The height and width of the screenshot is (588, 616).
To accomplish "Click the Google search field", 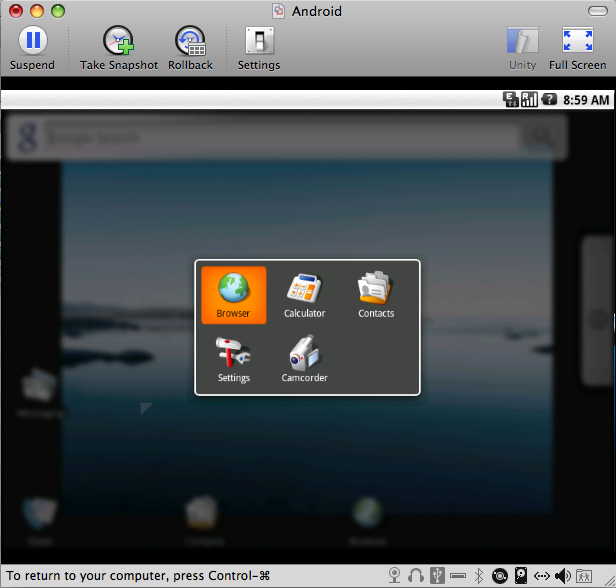I will (x=281, y=137).
